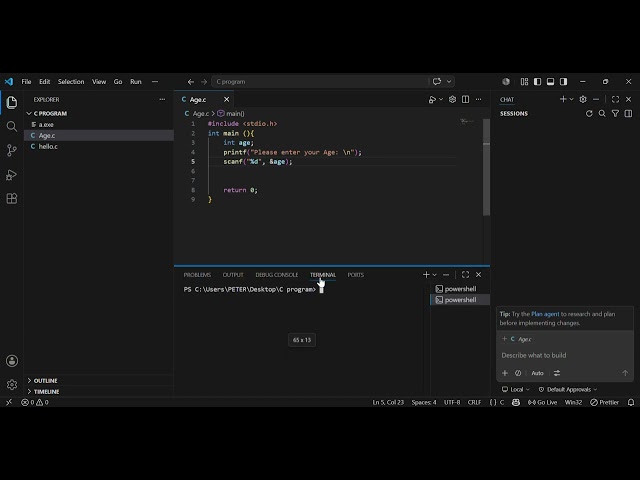Open the View menu
This screenshot has width=640, height=480.
click(99, 82)
